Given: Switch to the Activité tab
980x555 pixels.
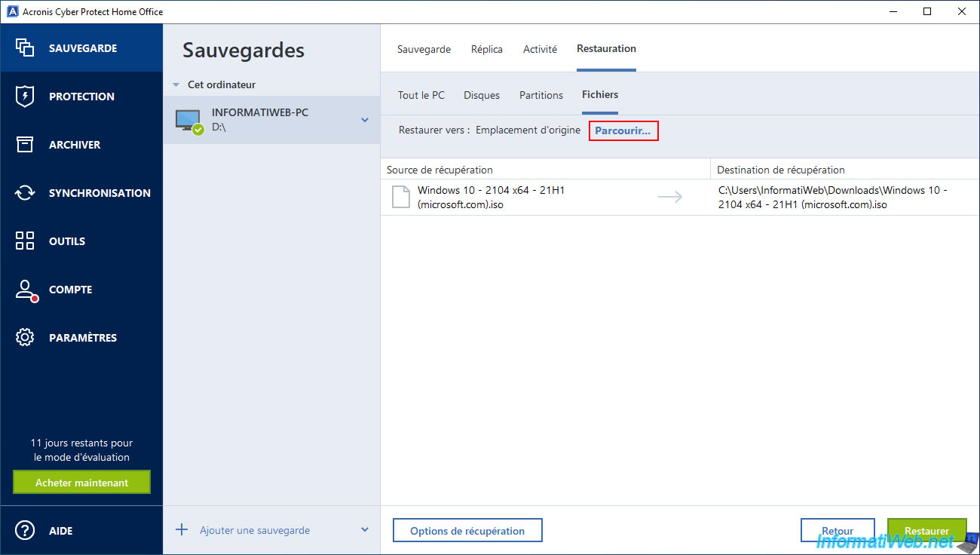Looking at the screenshot, I should pos(540,49).
